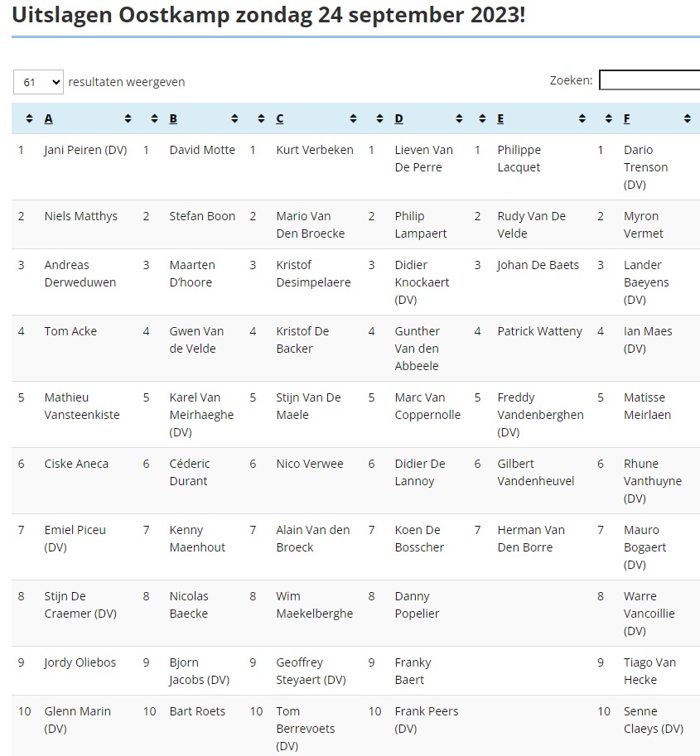Select the cell Dario Trenson (DV)
Image resolution: width=700 pixels, height=756 pixels.
click(645, 167)
